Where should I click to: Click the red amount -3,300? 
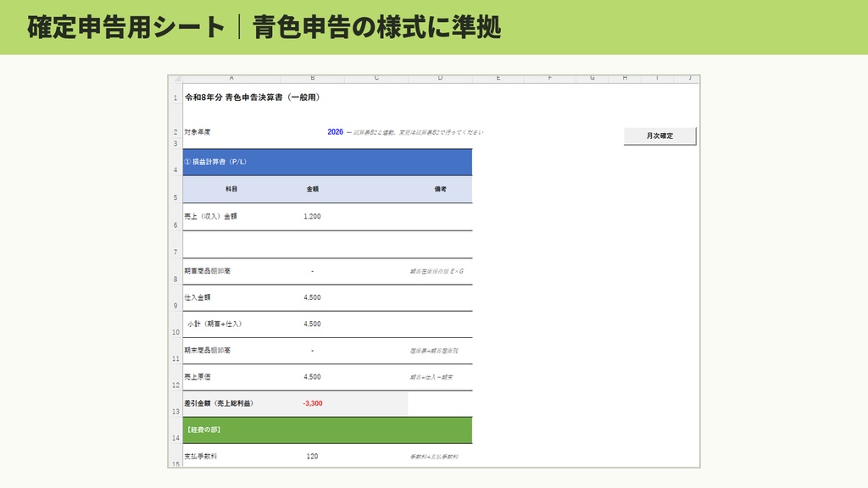[x=312, y=404]
